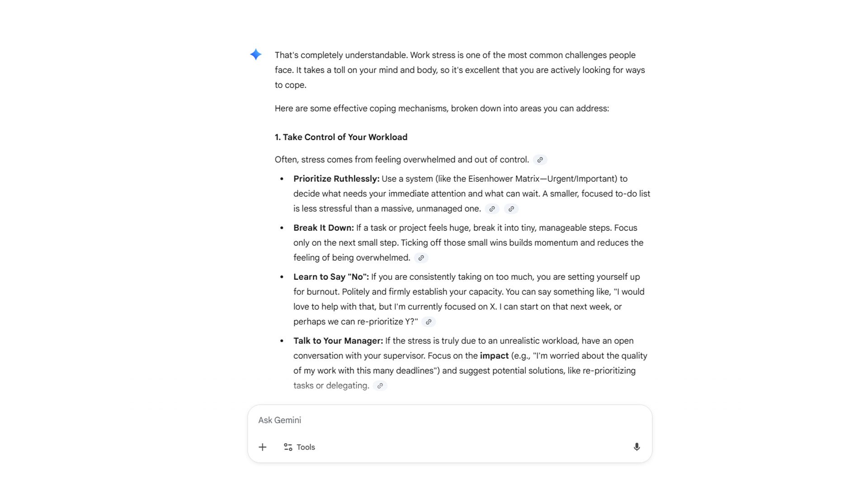Open source link after 'feeling of being overwhelmed.'

pyautogui.click(x=421, y=258)
